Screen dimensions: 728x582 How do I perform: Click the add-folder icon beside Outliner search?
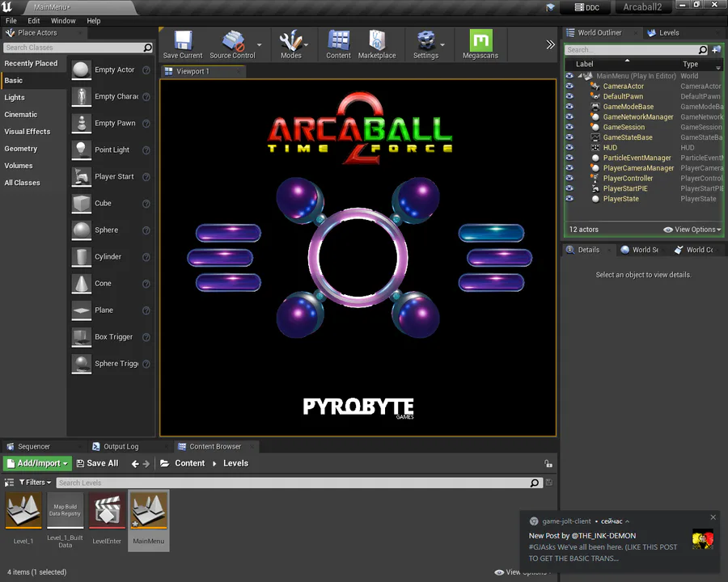(x=717, y=49)
